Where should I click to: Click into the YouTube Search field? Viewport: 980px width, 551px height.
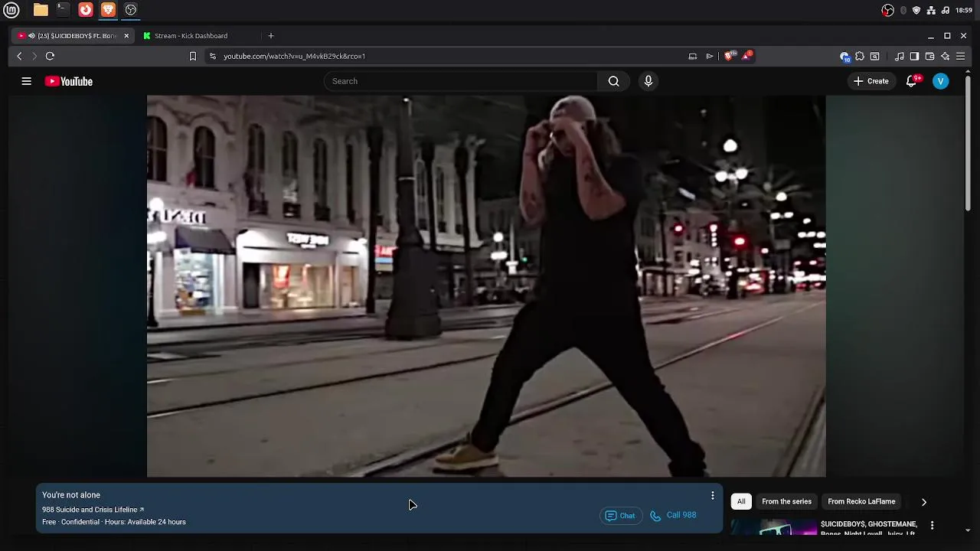tap(461, 81)
